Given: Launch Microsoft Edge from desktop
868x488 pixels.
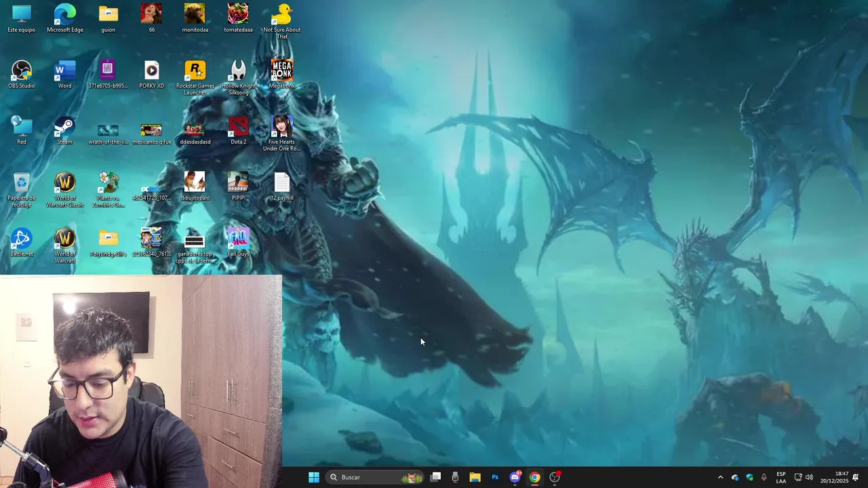Looking at the screenshot, I should click(x=65, y=18).
